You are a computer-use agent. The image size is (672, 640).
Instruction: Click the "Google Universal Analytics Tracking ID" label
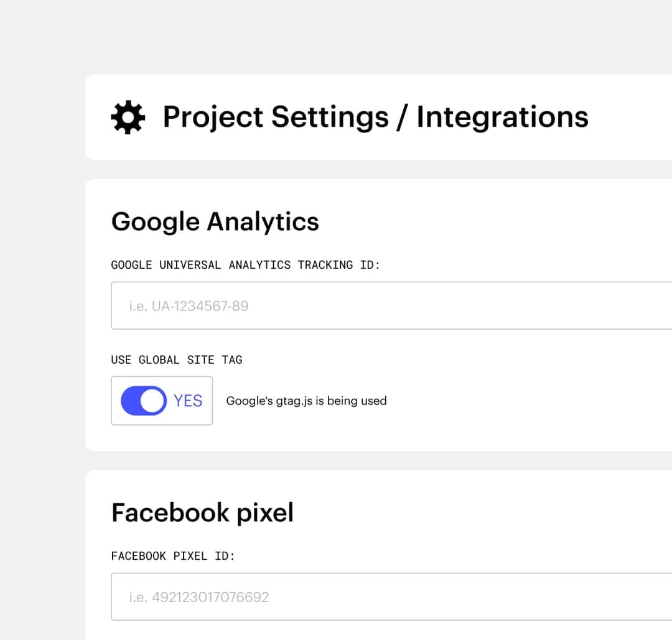(245, 265)
